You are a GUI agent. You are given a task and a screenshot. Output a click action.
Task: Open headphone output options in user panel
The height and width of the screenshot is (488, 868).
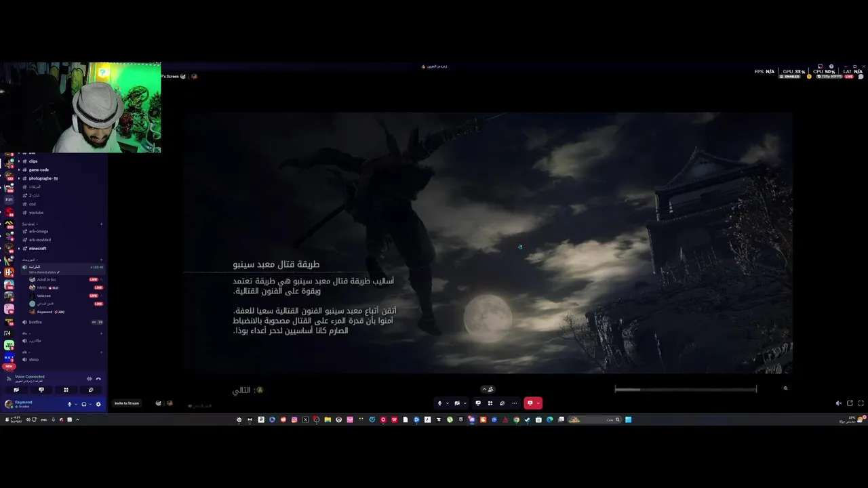(90, 404)
